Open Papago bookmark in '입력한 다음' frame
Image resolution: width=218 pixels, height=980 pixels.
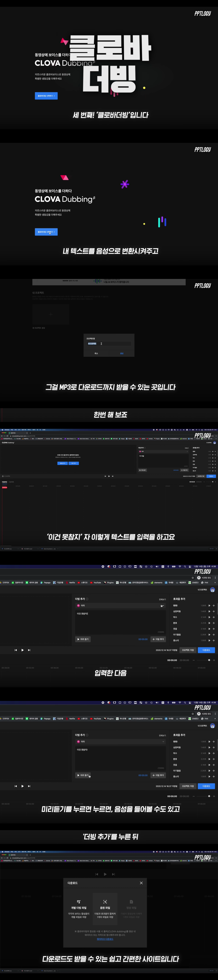click(x=45, y=583)
